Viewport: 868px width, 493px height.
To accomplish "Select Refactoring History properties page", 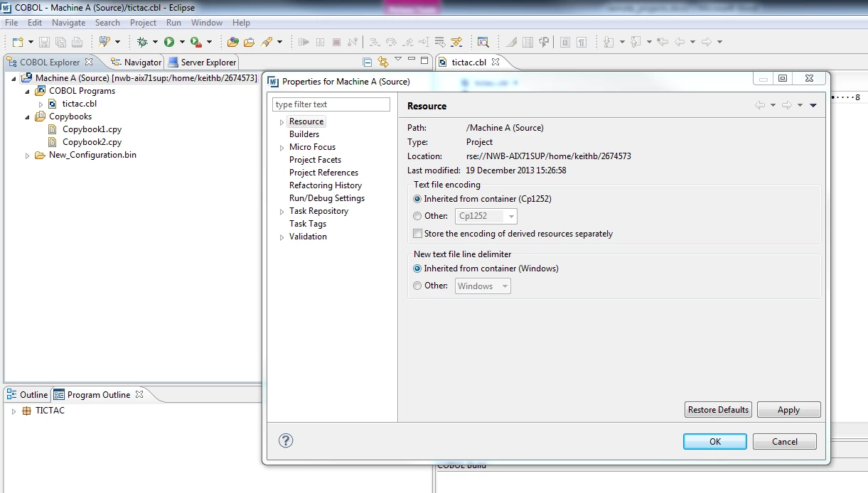I will (326, 185).
